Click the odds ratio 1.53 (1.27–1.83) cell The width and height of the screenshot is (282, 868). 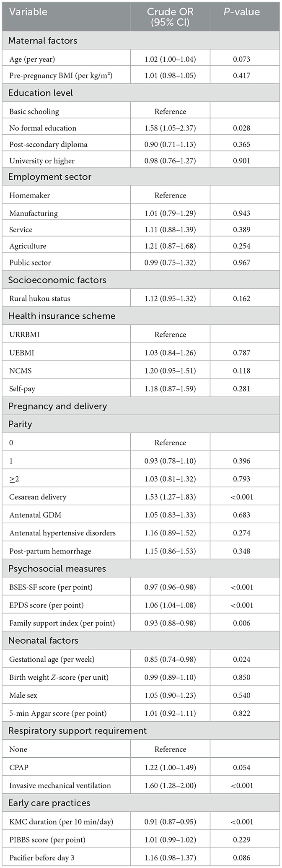(x=170, y=497)
